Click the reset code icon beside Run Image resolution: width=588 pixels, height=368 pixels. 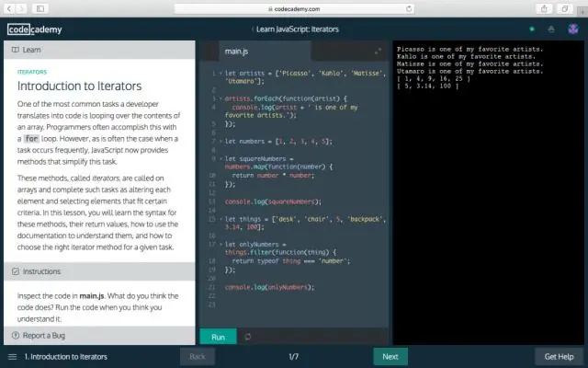(x=247, y=337)
